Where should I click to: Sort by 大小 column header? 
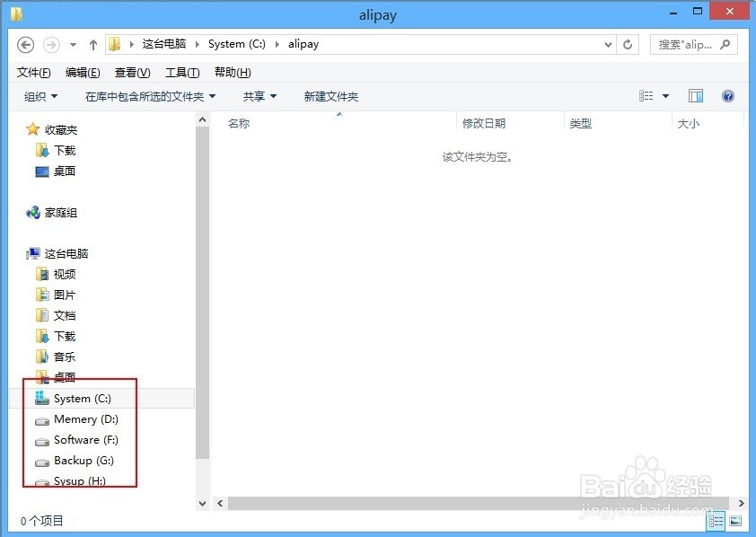pyautogui.click(x=688, y=123)
